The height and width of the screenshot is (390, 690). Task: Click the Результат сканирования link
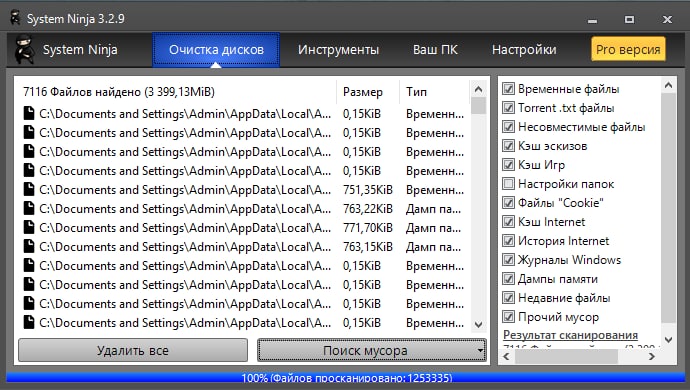(570, 335)
